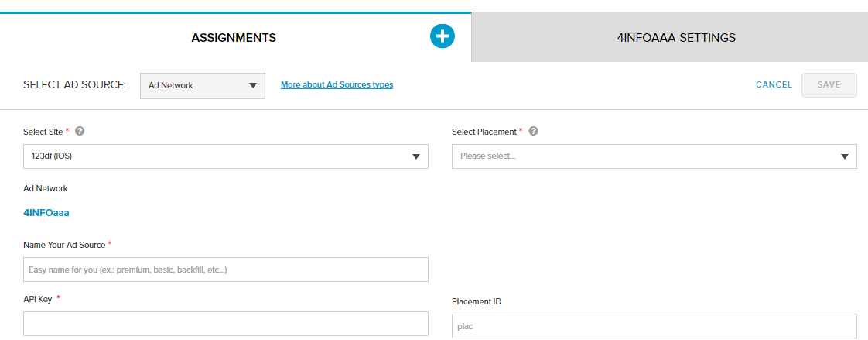868x340 pixels.
Task: Click the blue plus add icon
Action: point(443,36)
